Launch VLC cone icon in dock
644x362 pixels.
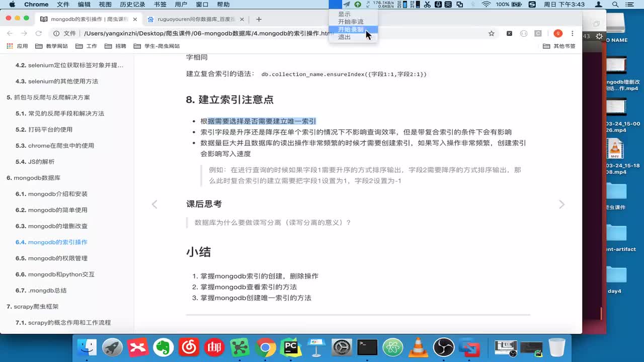coord(418,347)
